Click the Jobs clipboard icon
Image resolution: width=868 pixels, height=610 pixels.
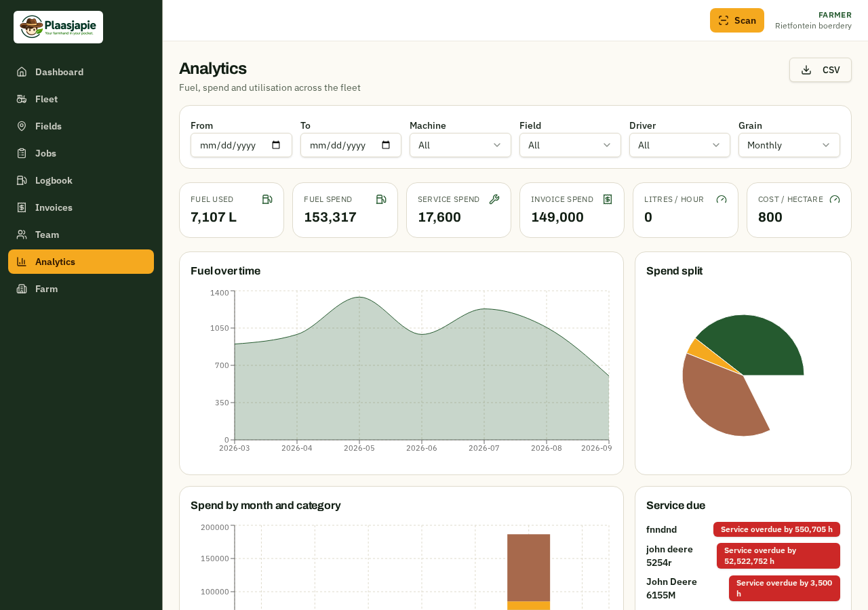click(x=22, y=153)
